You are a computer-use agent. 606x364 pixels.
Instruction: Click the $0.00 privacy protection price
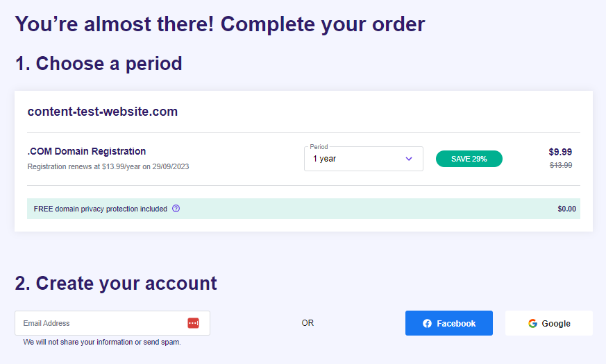(x=566, y=209)
